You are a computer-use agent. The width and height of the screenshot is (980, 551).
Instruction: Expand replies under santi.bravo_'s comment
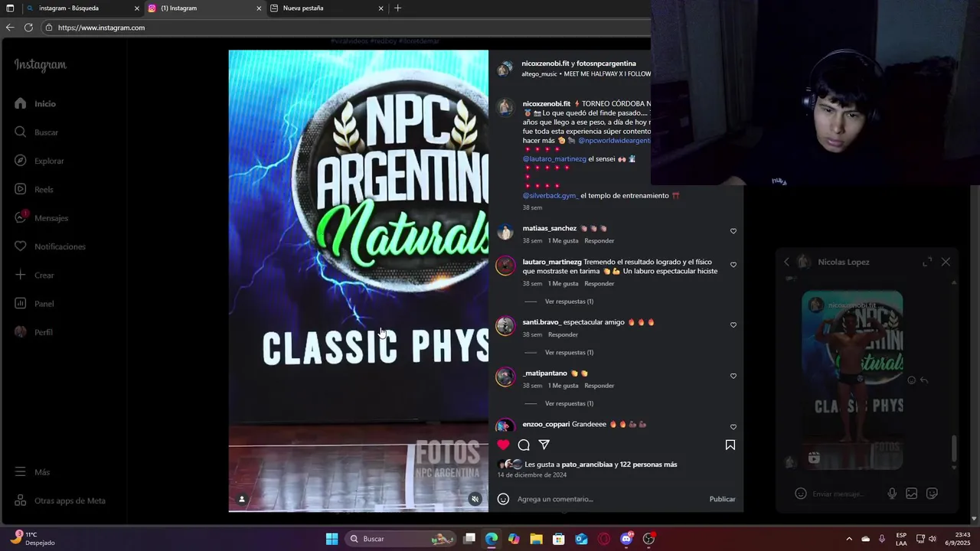click(x=569, y=353)
